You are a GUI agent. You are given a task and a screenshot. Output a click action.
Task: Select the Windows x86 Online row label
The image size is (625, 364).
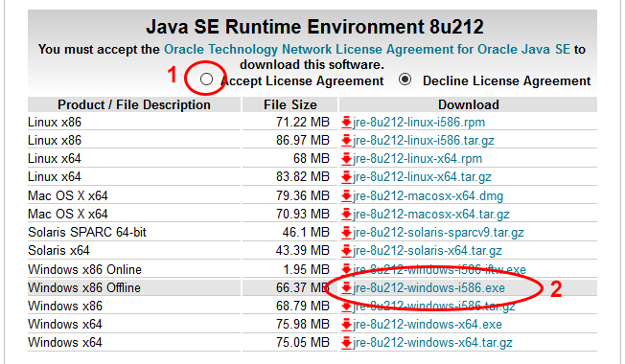click(84, 269)
